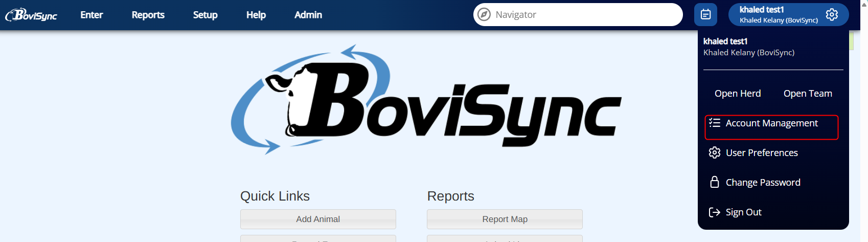Click the padlock icon next to Change Password

click(x=715, y=182)
